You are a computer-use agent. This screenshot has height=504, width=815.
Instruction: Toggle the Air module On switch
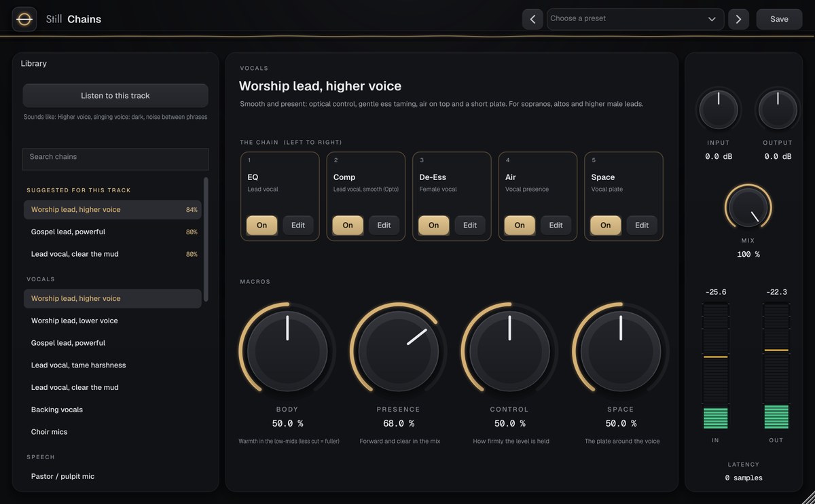click(x=520, y=226)
